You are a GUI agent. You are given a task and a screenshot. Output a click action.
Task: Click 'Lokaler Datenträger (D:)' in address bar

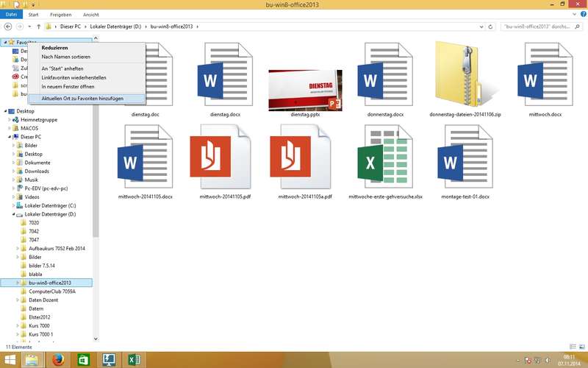pos(119,27)
